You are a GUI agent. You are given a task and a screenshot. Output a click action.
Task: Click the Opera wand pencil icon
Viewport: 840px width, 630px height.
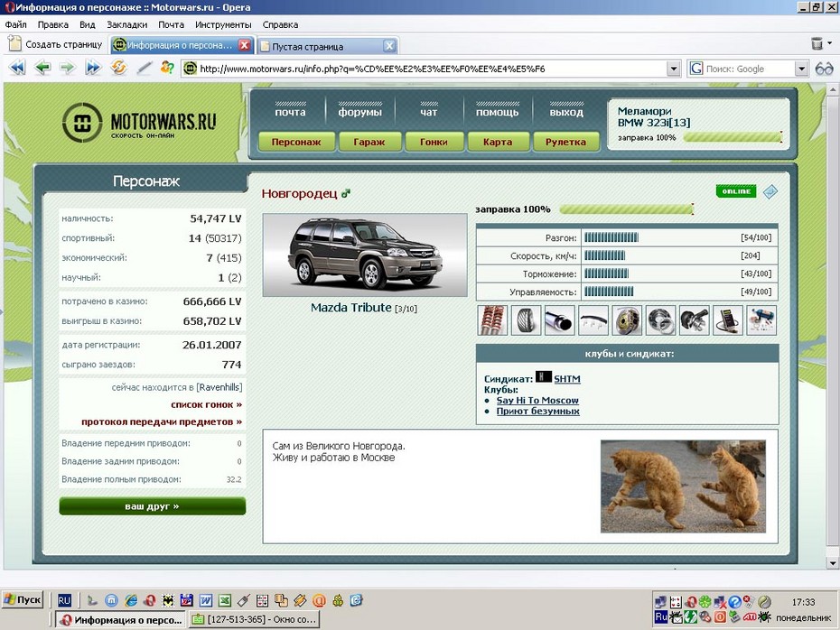(x=144, y=68)
